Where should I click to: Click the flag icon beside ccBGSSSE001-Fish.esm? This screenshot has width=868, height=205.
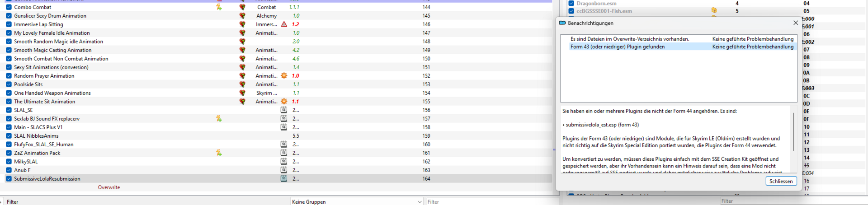tap(714, 11)
